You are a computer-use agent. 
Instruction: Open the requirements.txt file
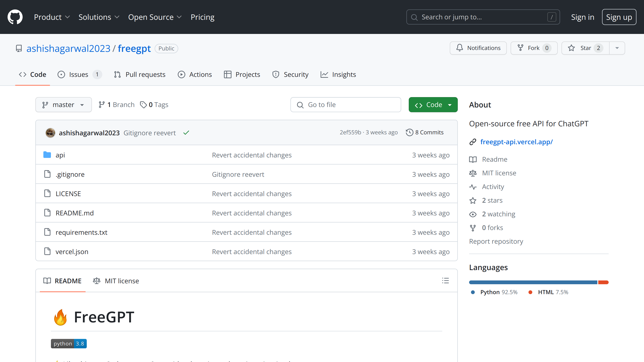point(81,232)
